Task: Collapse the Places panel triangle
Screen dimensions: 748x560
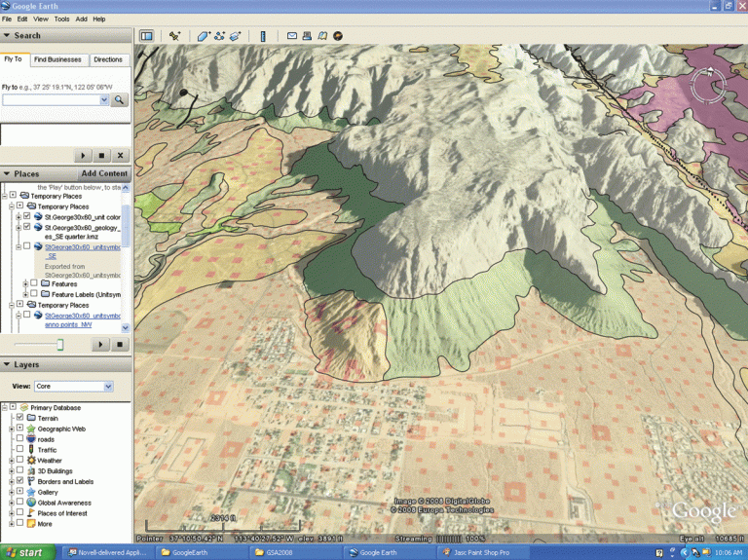Action: tap(7, 173)
